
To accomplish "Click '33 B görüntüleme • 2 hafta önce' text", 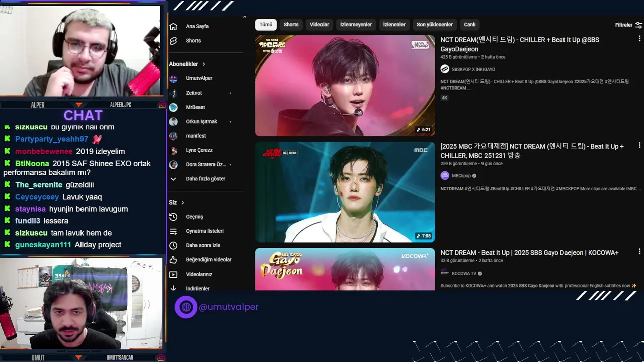I will pyautogui.click(x=471, y=261).
